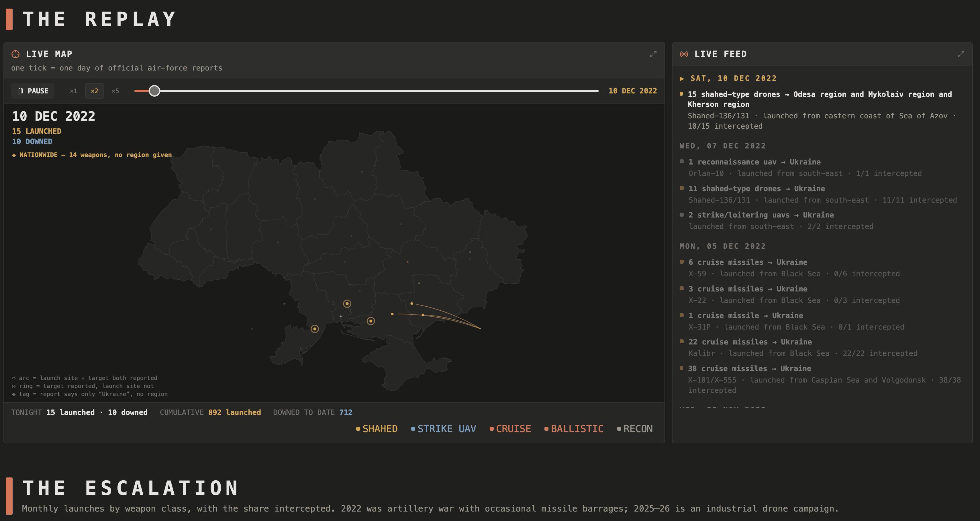This screenshot has height=521, width=980.
Task: Click the Recon legend entry
Action: tap(635, 428)
